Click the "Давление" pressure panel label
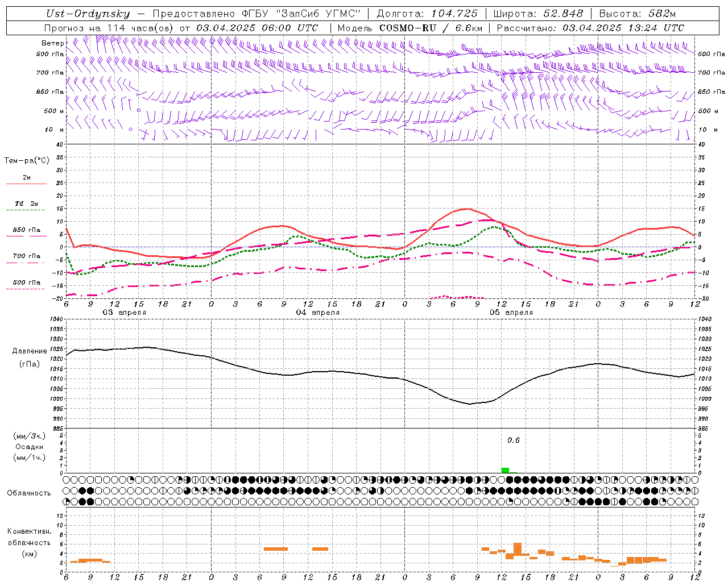 30,351
